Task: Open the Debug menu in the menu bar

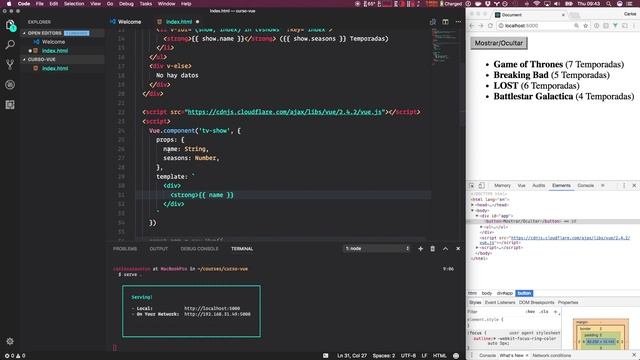Action: click(126, 4)
